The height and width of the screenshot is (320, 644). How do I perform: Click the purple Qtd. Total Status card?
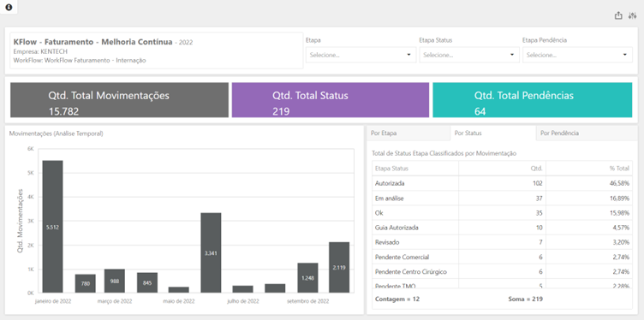[x=331, y=100]
